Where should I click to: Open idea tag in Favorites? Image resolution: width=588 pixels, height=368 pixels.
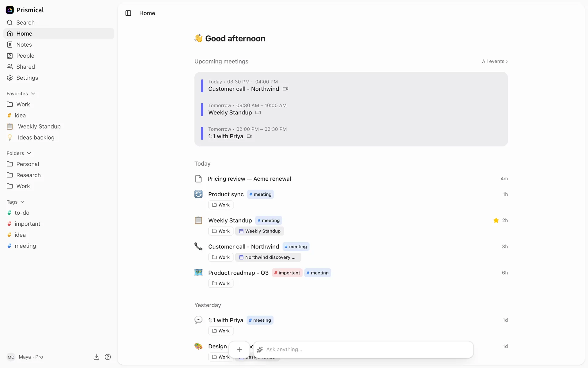pyautogui.click(x=59, y=115)
